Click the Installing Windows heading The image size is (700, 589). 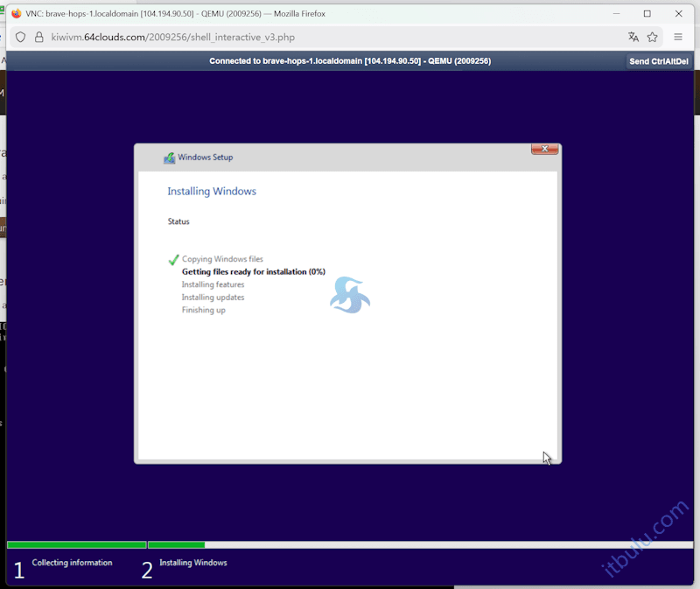(212, 191)
